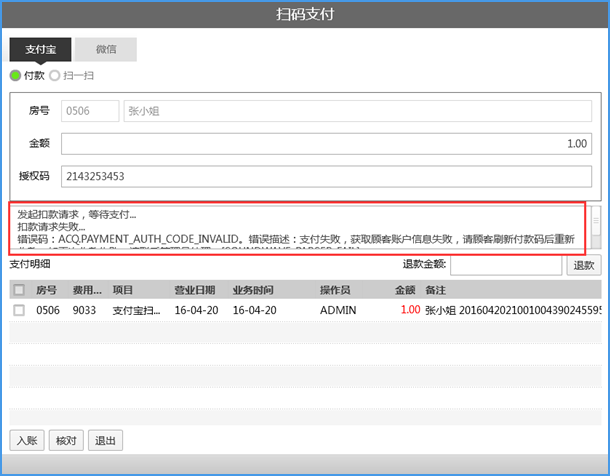This screenshot has width=610, height=476.
Task: Click the error code line ACQ.PAYMENT_AUTH_CODE_INVALID
Action: (x=296, y=239)
